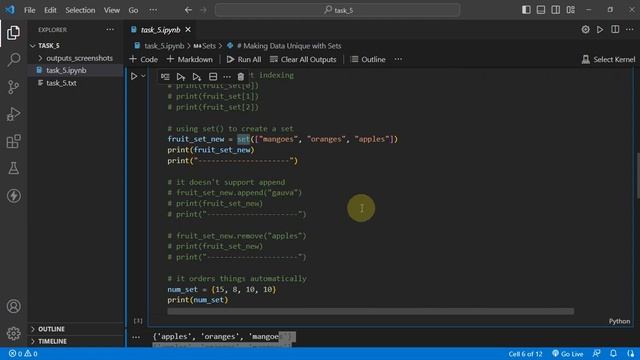Split the cell from cell toolbar

pyautogui.click(x=213, y=76)
